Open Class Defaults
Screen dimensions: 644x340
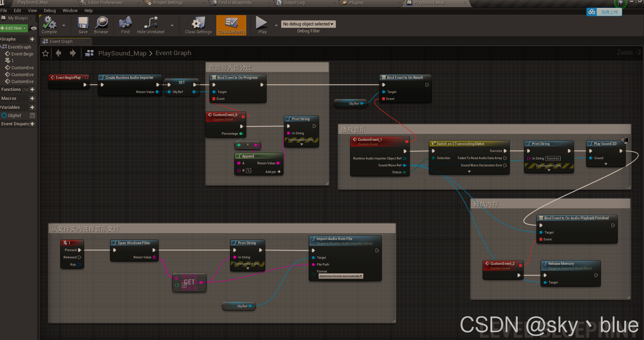[x=231, y=25]
